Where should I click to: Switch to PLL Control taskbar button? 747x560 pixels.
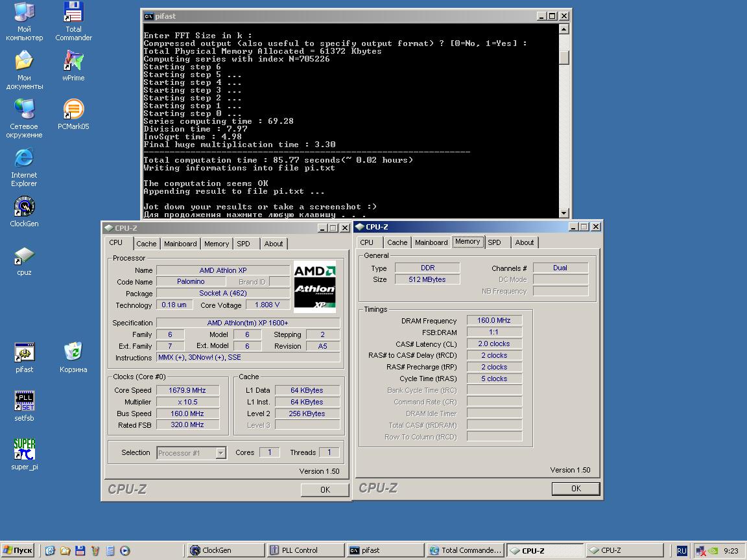(x=305, y=550)
